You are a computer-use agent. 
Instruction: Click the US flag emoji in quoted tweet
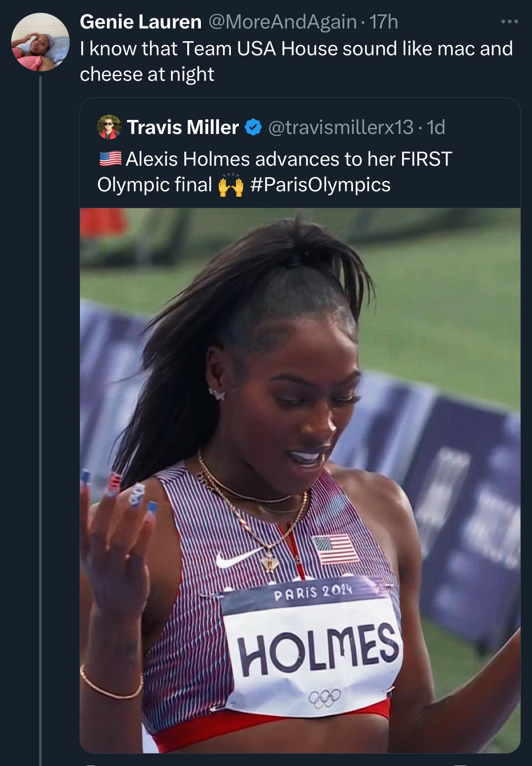pos(110,159)
